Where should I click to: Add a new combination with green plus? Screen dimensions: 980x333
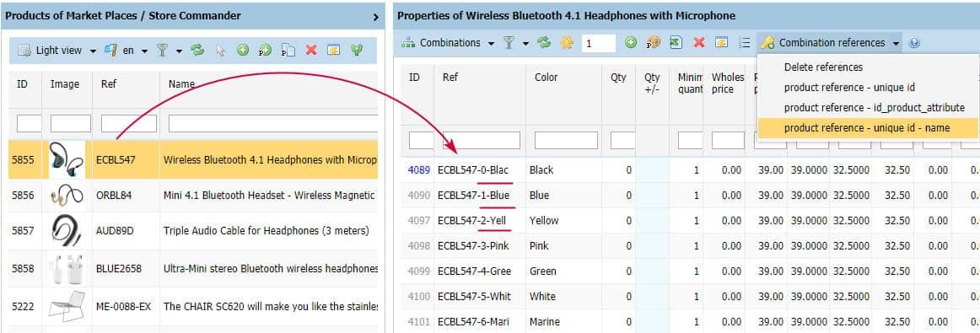631,42
